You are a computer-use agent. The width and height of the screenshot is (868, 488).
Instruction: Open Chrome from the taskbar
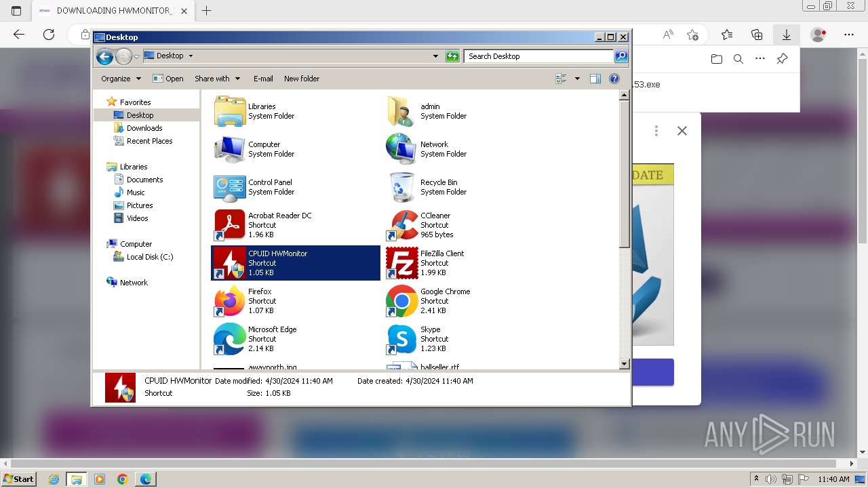[123, 479]
